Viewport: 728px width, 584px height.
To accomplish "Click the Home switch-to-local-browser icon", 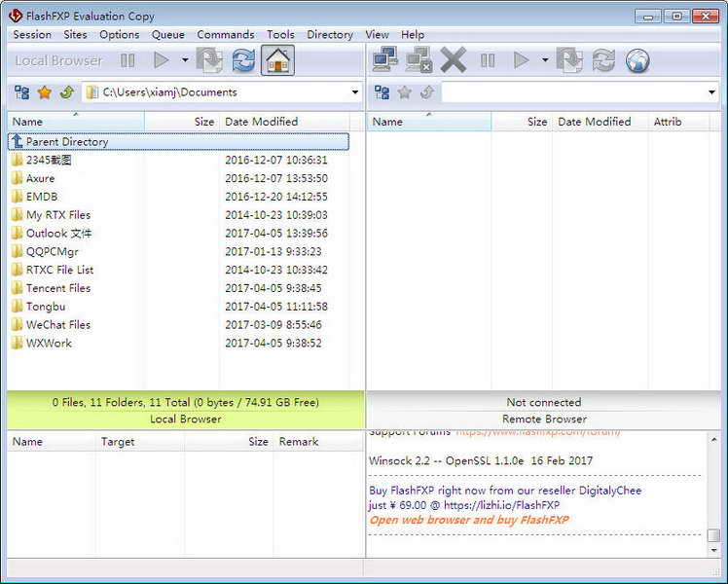I will [x=277, y=60].
